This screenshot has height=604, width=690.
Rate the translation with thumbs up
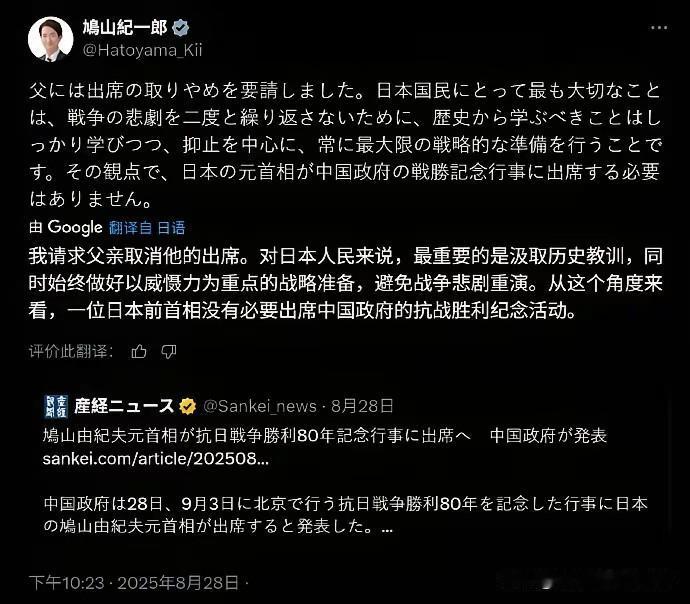(139, 351)
